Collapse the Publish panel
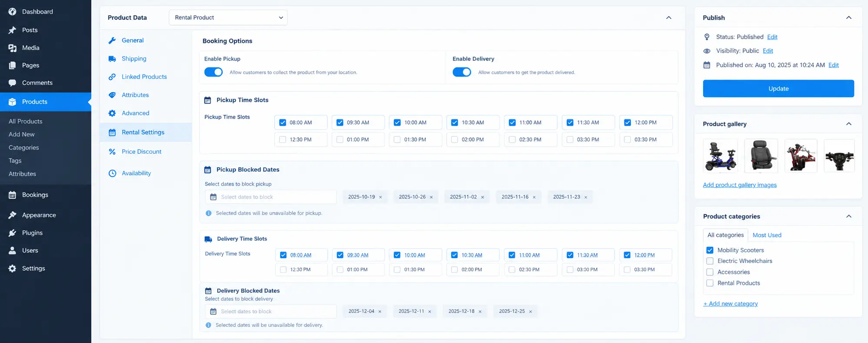The height and width of the screenshot is (343, 868). (x=849, y=18)
